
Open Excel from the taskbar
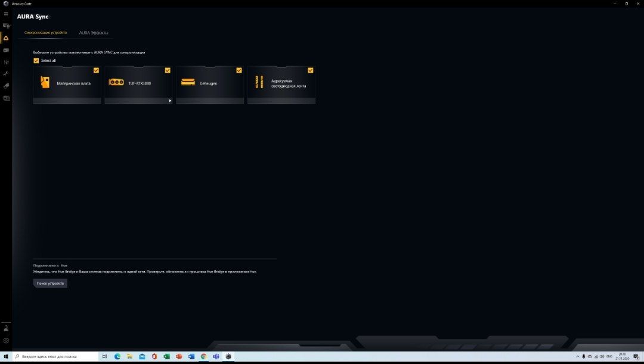pos(166,357)
